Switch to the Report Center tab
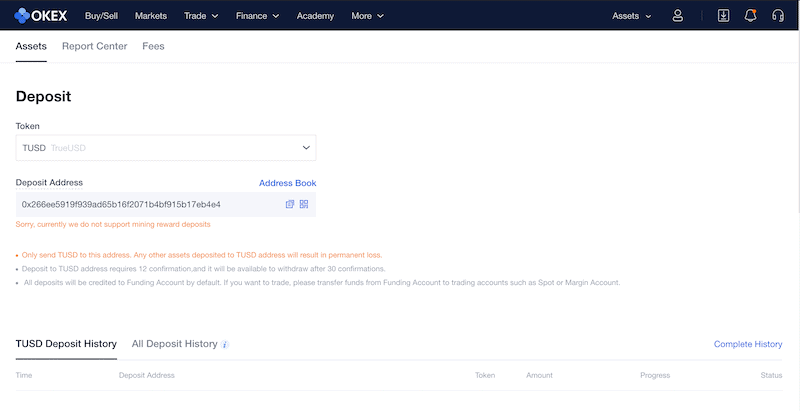The width and height of the screenshot is (800, 411). click(x=94, y=46)
